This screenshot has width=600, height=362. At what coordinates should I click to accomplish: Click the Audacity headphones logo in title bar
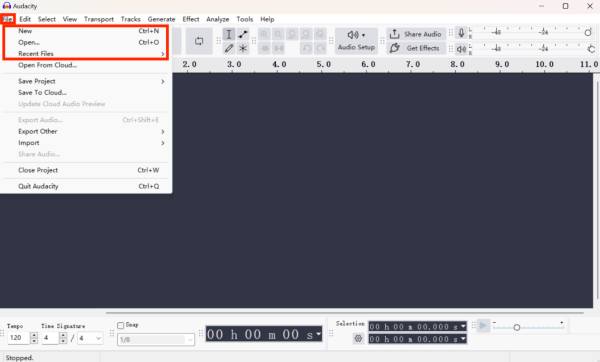pyautogui.click(x=7, y=6)
